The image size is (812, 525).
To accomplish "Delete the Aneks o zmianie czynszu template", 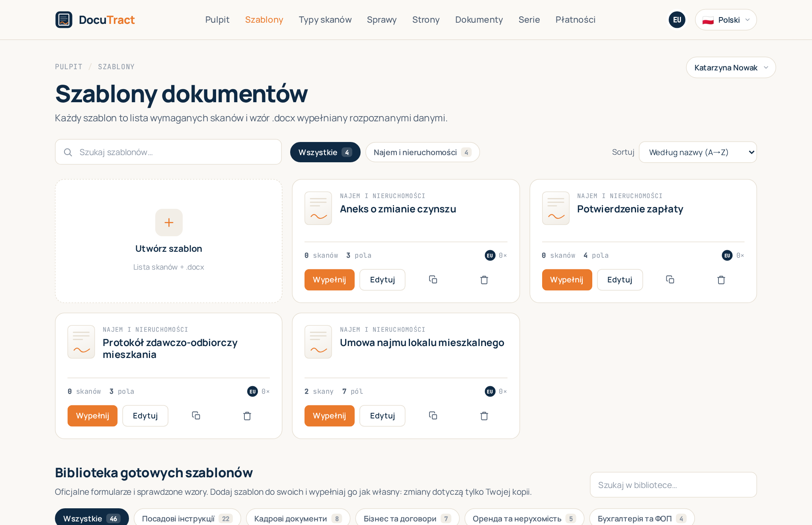I will [x=484, y=280].
